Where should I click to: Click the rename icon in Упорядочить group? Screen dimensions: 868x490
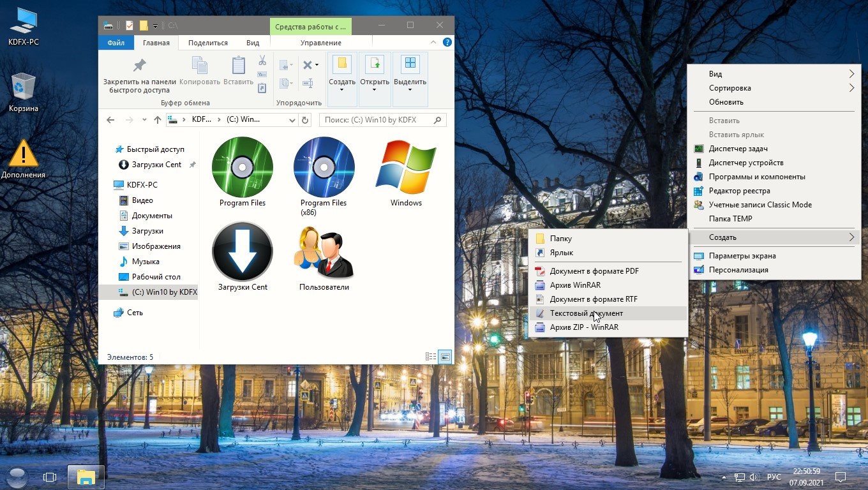click(307, 83)
